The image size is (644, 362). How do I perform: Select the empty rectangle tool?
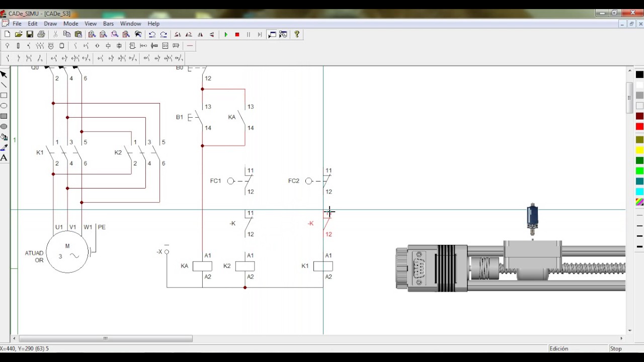tap(4, 96)
